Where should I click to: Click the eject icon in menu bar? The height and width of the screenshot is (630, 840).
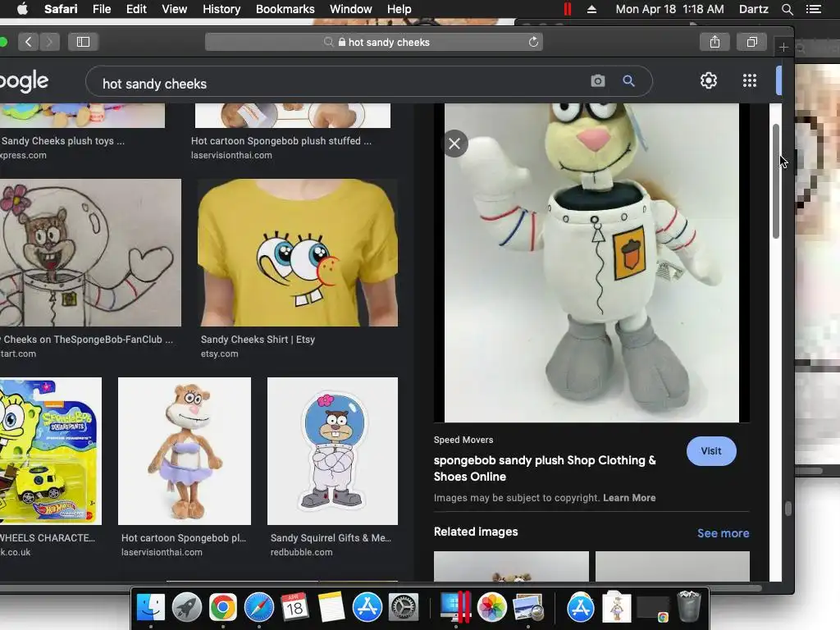(592, 9)
